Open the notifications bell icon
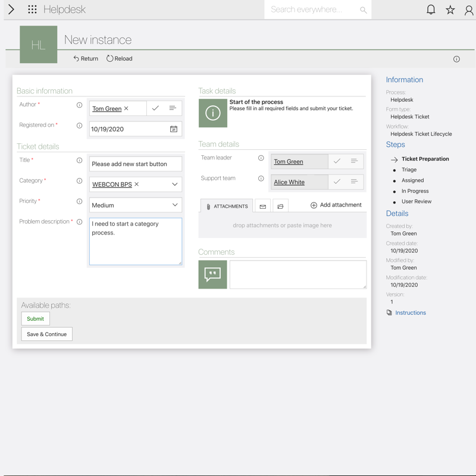476x476 pixels. (x=431, y=10)
